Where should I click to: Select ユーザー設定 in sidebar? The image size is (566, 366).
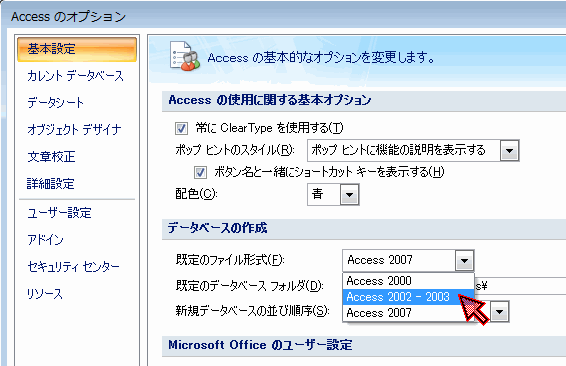59,213
